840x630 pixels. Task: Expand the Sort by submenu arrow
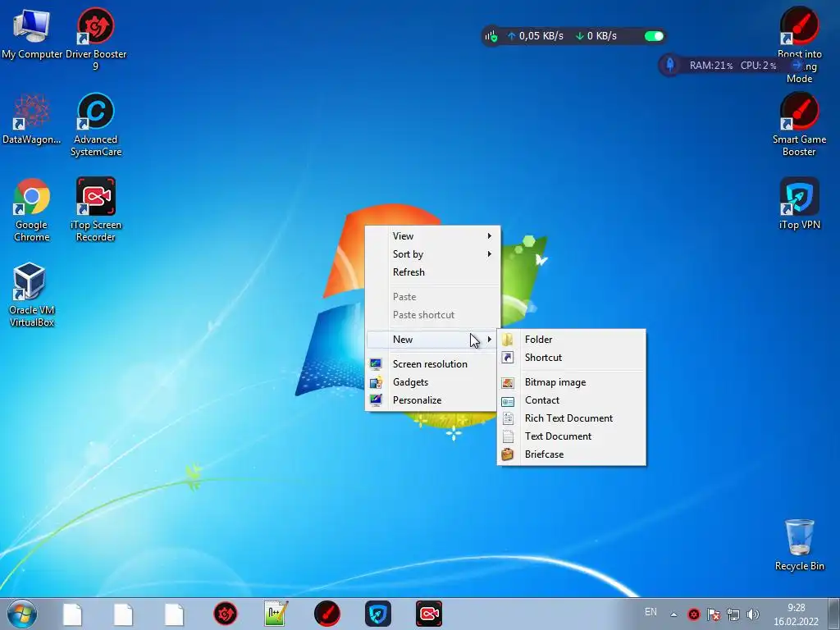489,254
